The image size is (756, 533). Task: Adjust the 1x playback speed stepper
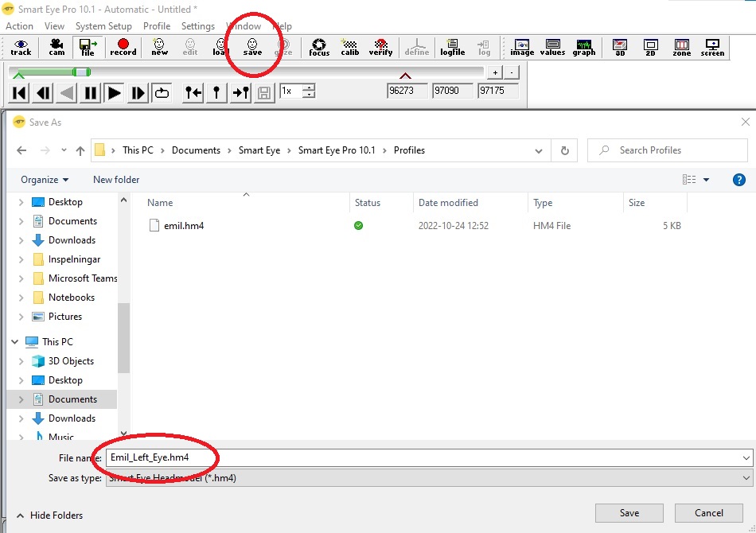(309, 91)
